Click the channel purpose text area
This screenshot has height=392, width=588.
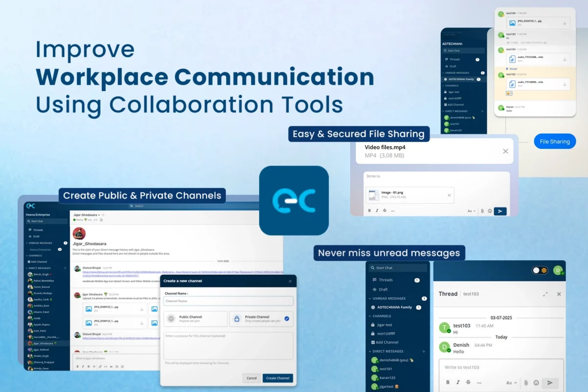(228, 345)
